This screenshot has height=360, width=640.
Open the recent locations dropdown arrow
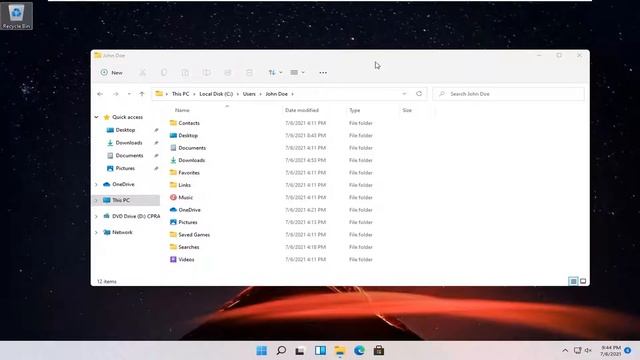click(x=129, y=94)
